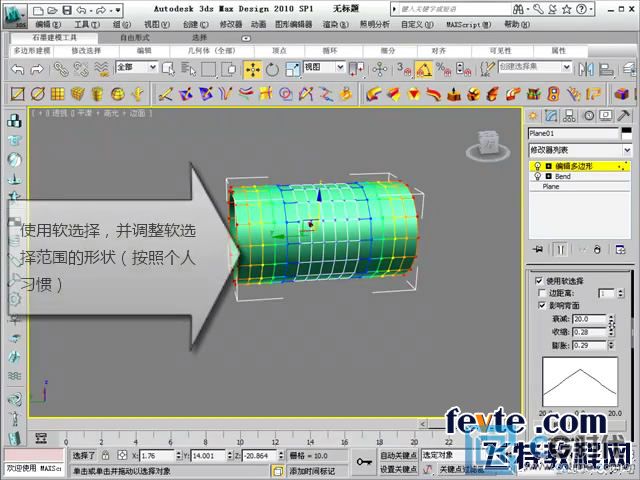This screenshot has width=640, height=480.
Task: Toggle the light bulb of the 编辑多边形 modifier
Action: coord(538,166)
